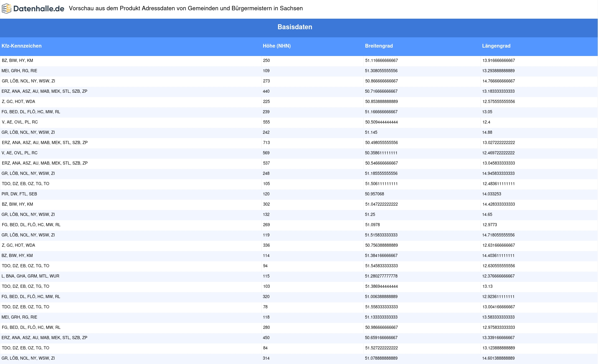The image size is (598, 364).
Task: Select elevation value 713
Action: [266, 143]
